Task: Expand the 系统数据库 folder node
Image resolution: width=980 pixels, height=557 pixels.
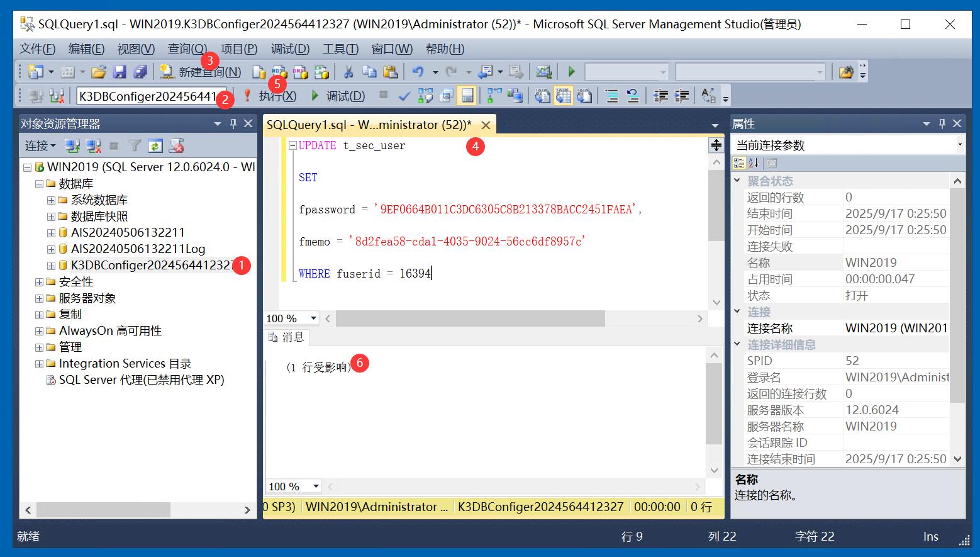Action: [x=51, y=200]
